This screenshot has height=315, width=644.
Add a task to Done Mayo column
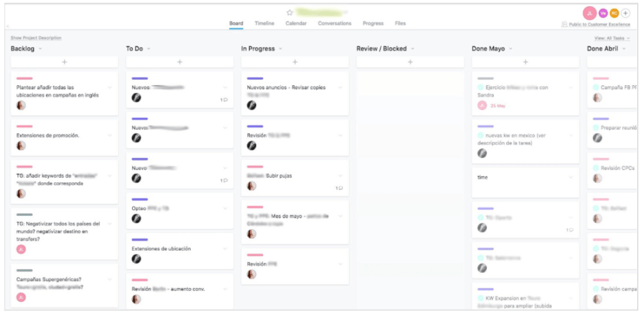pos(525,62)
